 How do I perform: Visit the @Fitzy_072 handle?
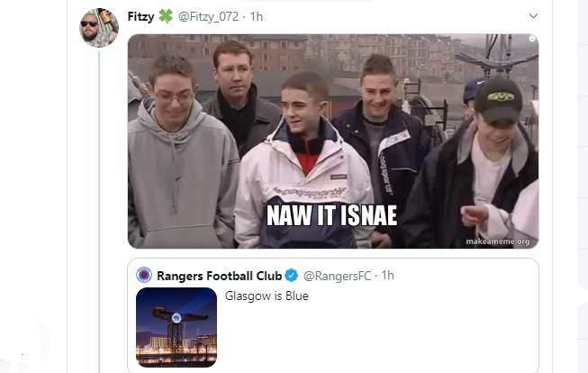coord(211,16)
